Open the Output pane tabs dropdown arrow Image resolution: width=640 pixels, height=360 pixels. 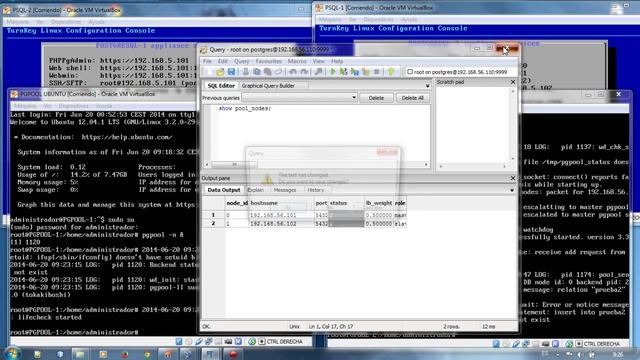pyautogui.click(x=512, y=190)
